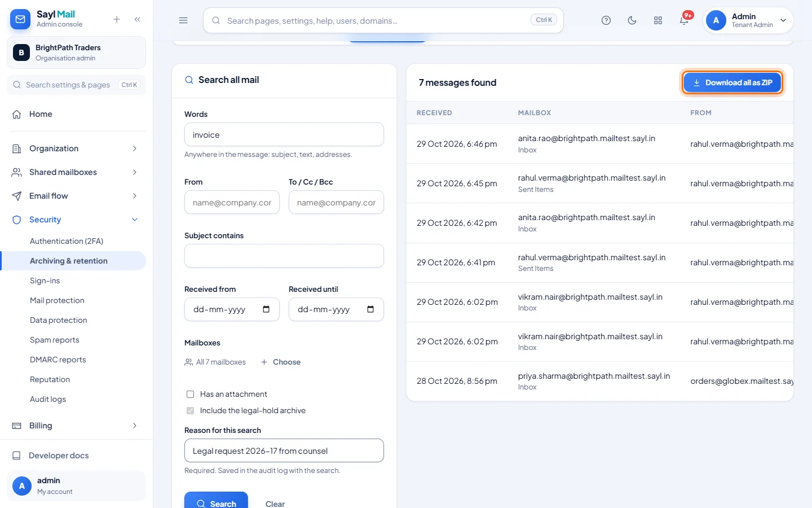Open Authentication (2FA) page
This screenshot has height=508, width=812.
pyautogui.click(x=67, y=241)
